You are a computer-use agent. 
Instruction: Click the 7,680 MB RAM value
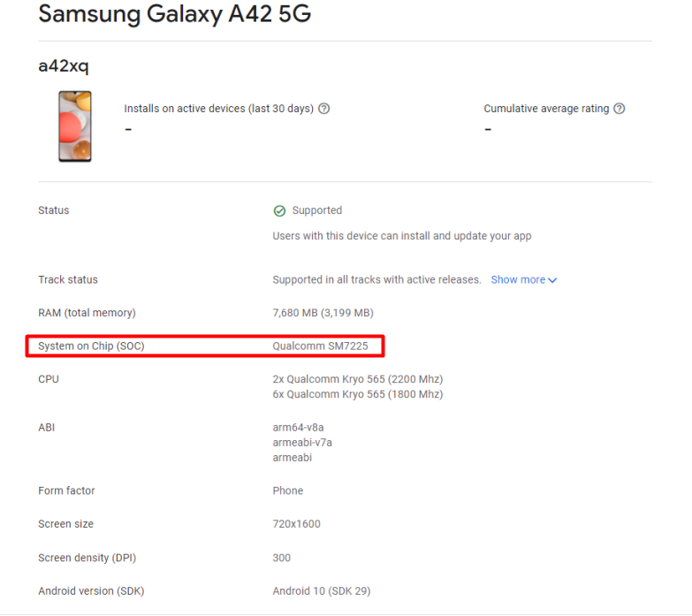(x=323, y=313)
